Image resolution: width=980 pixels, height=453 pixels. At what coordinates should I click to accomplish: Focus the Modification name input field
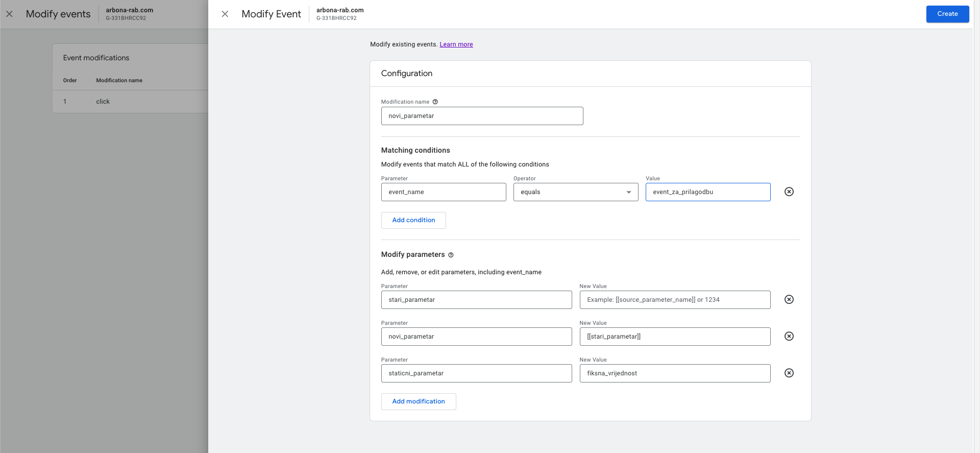point(482,116)
